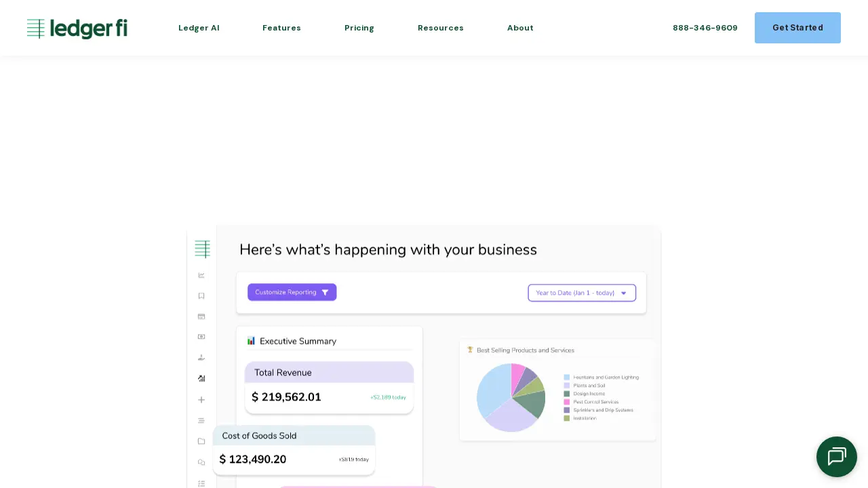Open the credit card icon in the dashboard sidebar
The width and height of the screenshot is (868, 488).
pos(201,317)
